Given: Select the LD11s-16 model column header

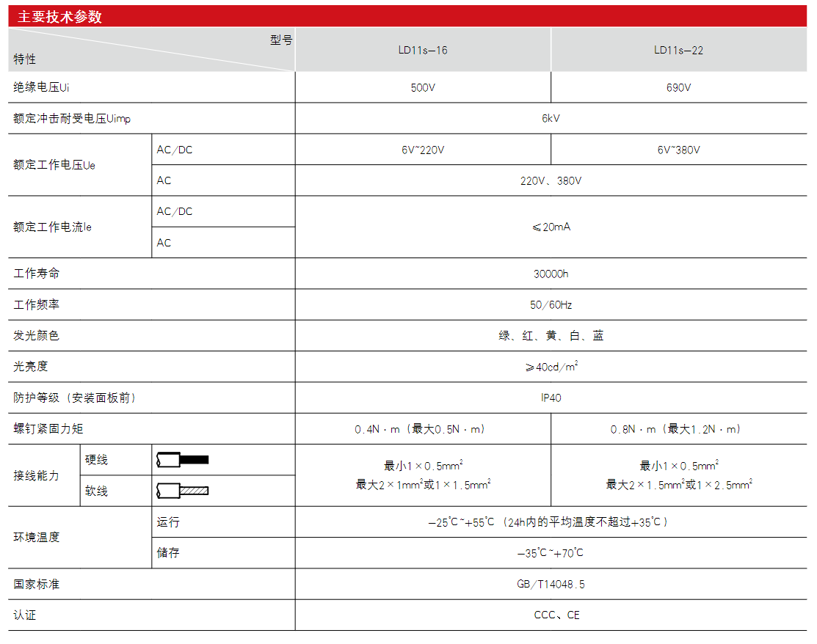Looking at the screenshot, I should click(x=423, y=50).
